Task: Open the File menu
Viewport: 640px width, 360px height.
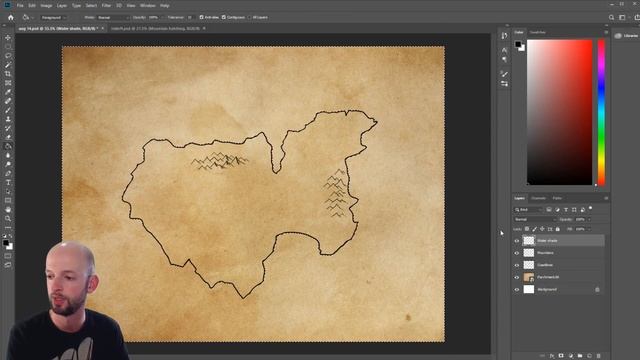Action: tap(20, 6)
